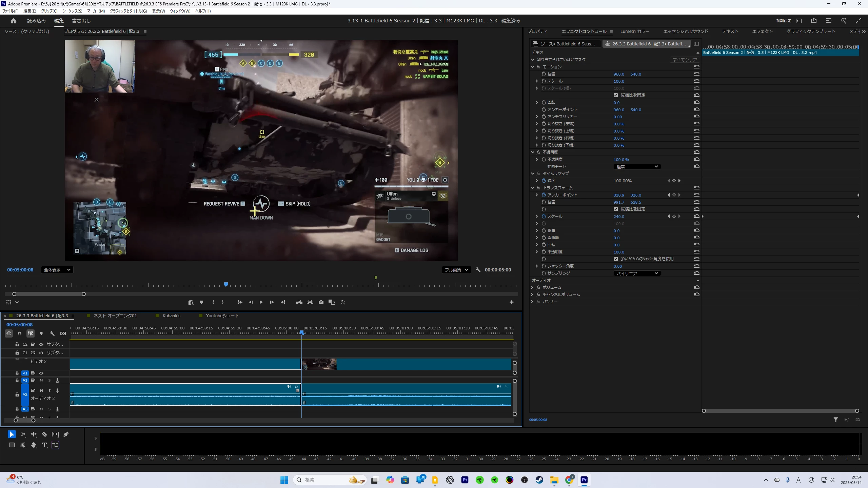The image size is (868, 488).
Task: Click Export Frame camera icon
Action: [x=321, y=302]
